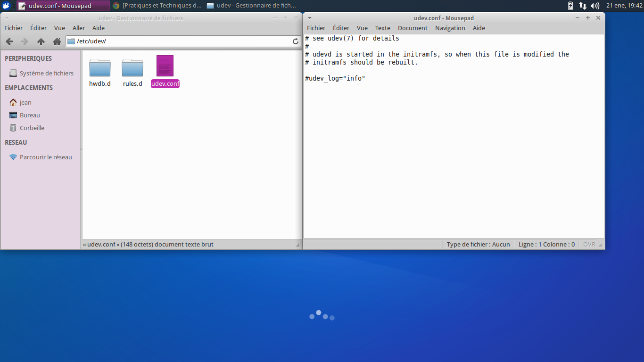
Task: Open the Mousepad window menu arrow
Action: (310, 18)
